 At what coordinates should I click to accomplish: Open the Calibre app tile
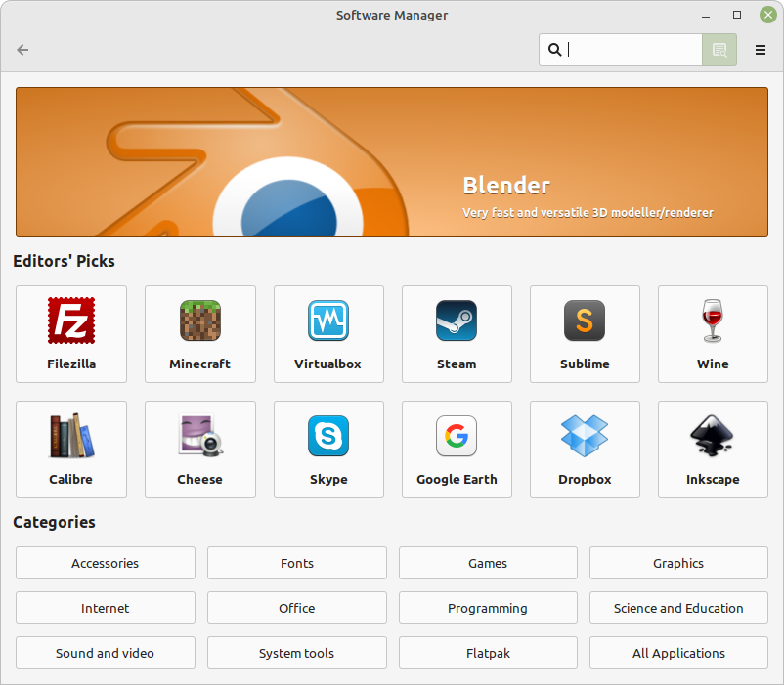point(71,450)
